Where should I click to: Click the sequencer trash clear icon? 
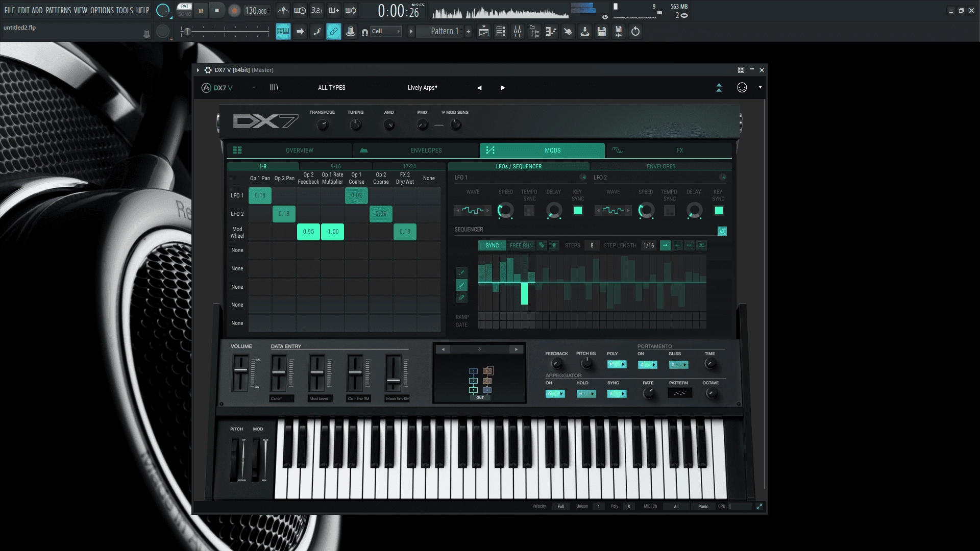pyautogui.click(x=554, y=245)
